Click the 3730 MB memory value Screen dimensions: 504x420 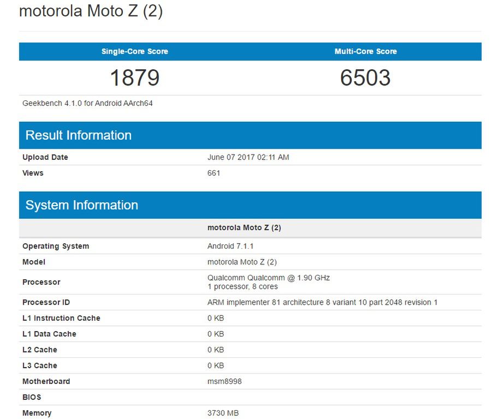(223, 413)
